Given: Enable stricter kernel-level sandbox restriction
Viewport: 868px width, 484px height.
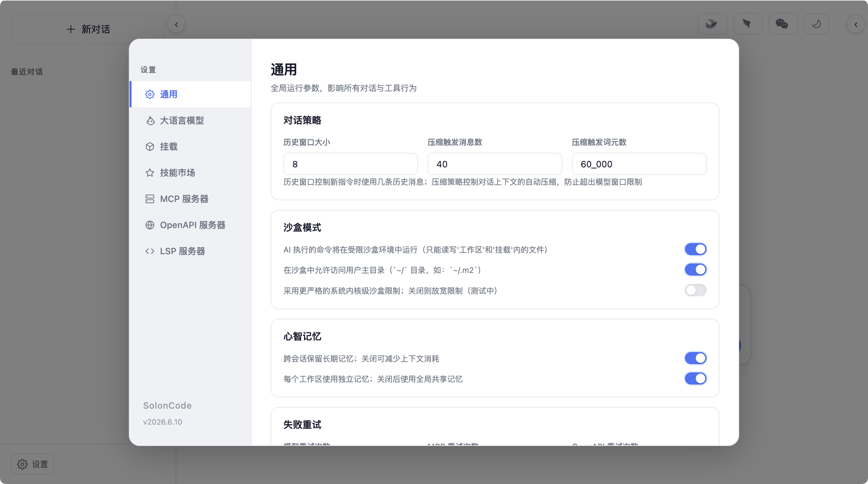Looking at the screenshot, I should click(695, 290).
